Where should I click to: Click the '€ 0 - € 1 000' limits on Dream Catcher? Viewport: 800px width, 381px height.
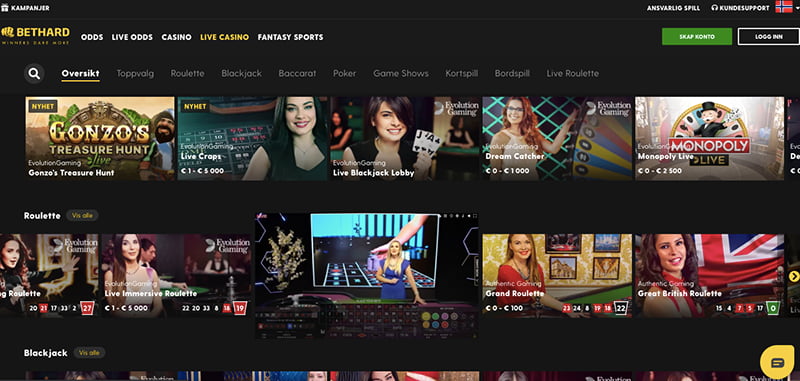pyautogui.click(x=508, y=171)
